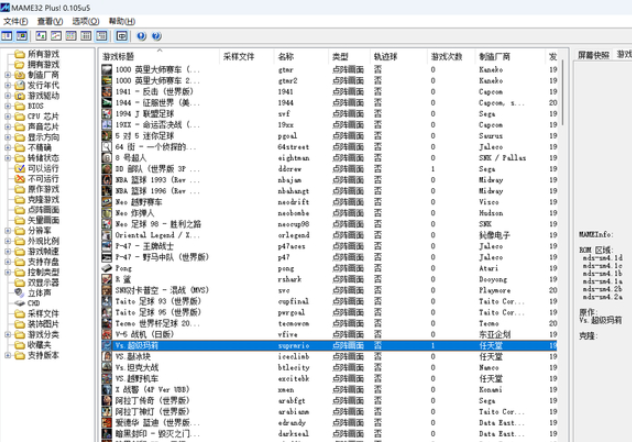Toggle the folder list pane toolbar button
The image size is (632, 442).
[7, 36]
